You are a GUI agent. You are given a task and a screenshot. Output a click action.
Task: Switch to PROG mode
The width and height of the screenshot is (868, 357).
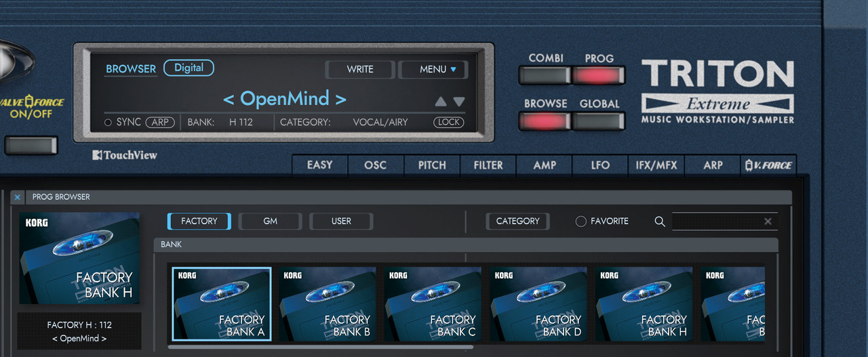598,75
